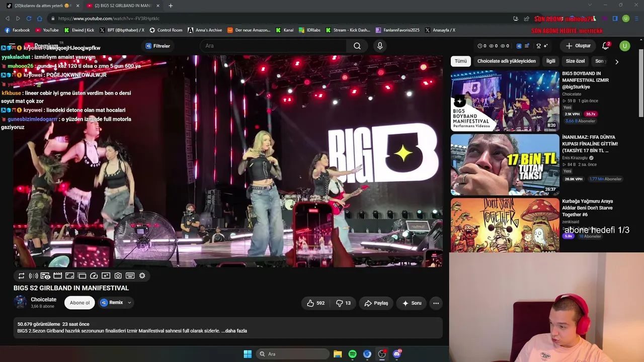Open the Anna's Archive bookmark

click(205, 30)
